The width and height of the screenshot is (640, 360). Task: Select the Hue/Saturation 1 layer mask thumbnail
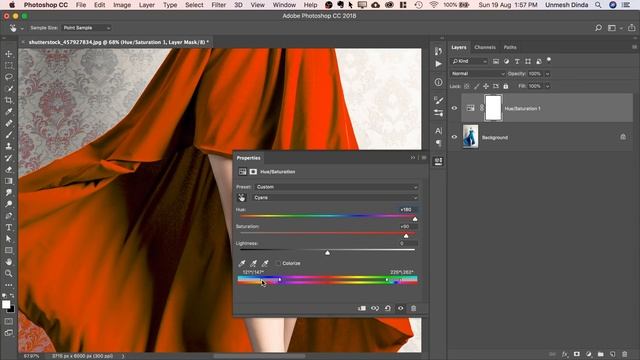(x=493, y=108)
